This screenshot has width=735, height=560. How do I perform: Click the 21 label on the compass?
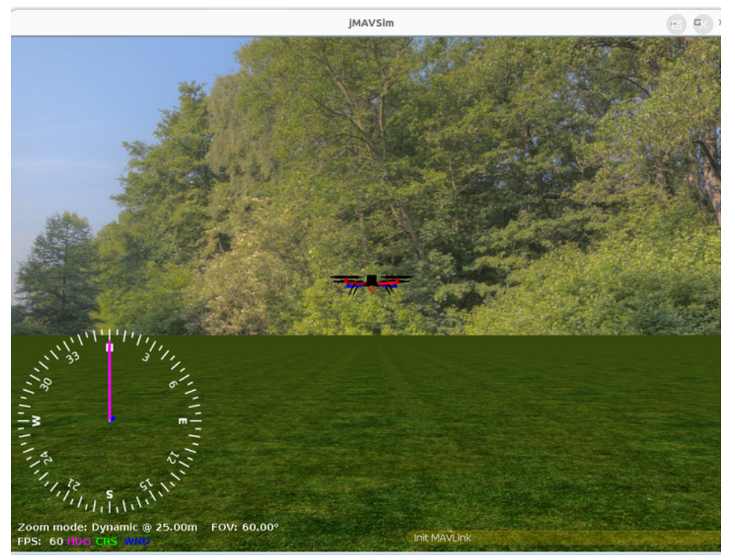pyautogui.click(x=74, y=484)
